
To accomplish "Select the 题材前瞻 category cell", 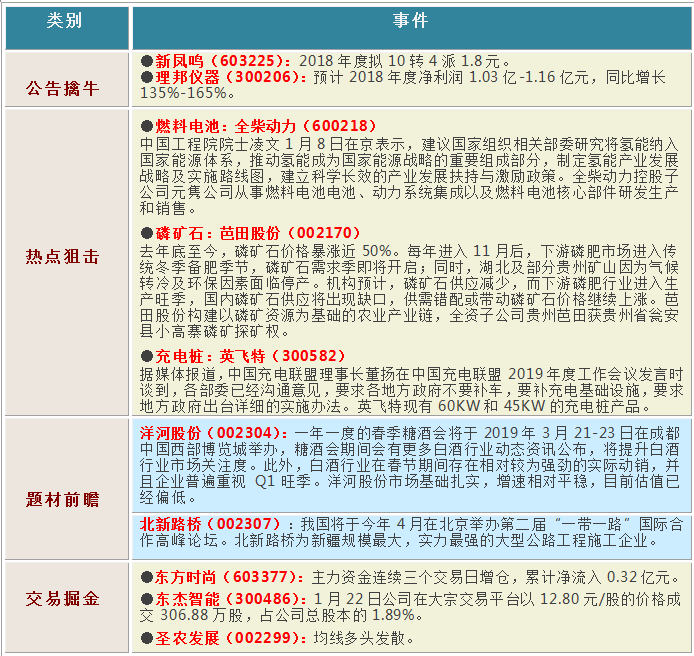I will pyautogui.click(x=67, y=488).
